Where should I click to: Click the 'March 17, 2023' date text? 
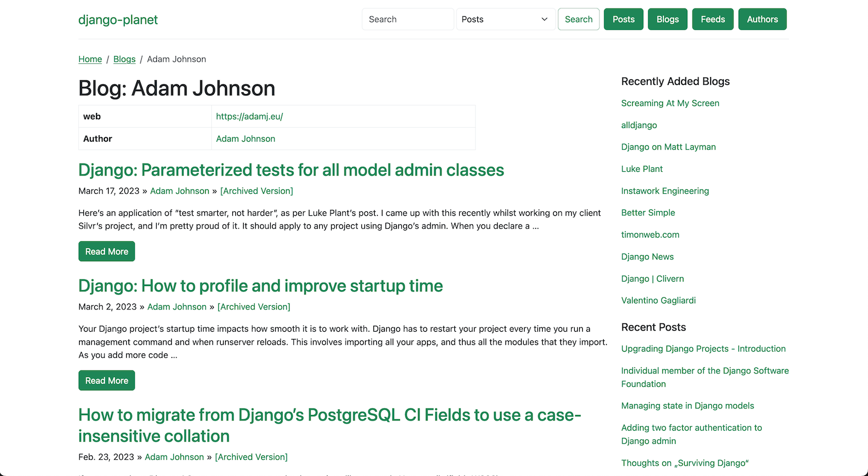pos(109,191)
